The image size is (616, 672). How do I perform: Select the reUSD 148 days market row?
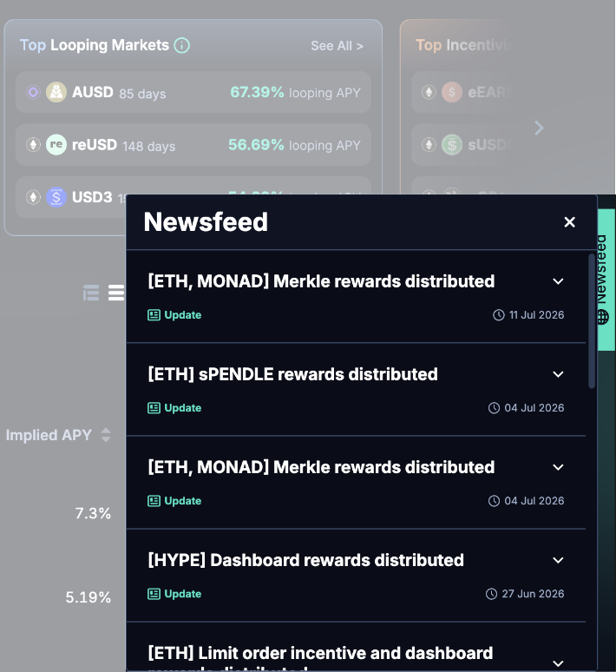193,145
